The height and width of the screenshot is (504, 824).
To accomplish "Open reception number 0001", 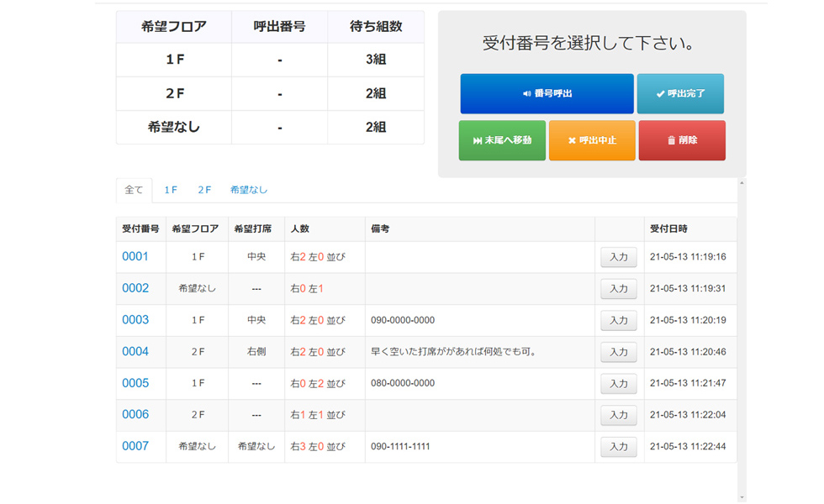I will tap(135, 257).
